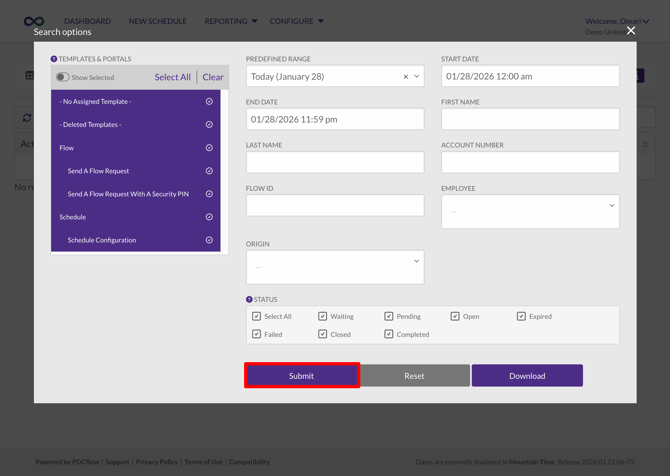Close the Search options dialog
Image resolution: width=670 pixels, height=476 pixels.
coord(631,30)
